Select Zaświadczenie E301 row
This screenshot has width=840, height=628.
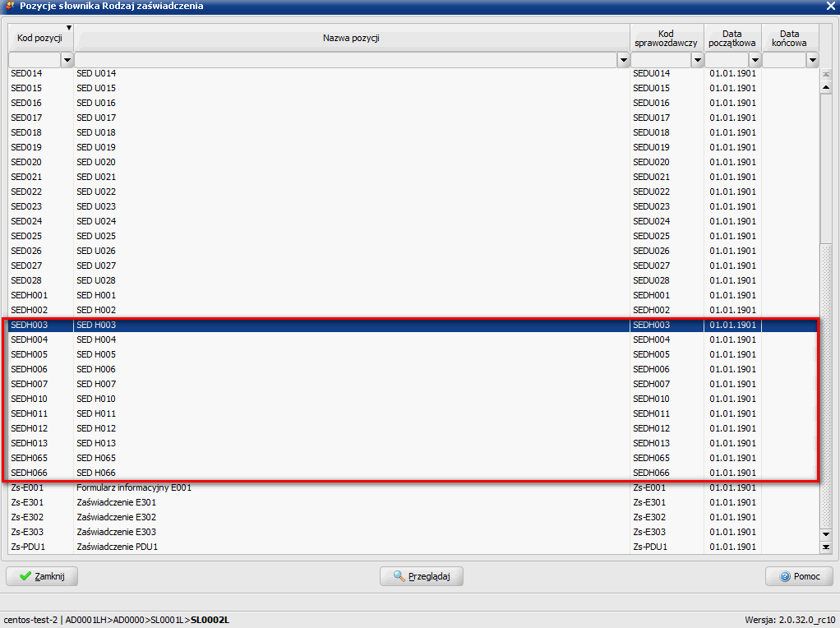413,502
